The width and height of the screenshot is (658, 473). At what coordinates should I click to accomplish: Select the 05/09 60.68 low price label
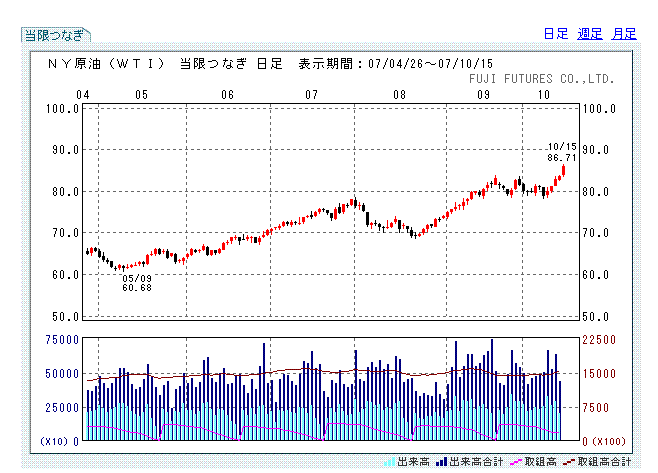coord(137,283)
